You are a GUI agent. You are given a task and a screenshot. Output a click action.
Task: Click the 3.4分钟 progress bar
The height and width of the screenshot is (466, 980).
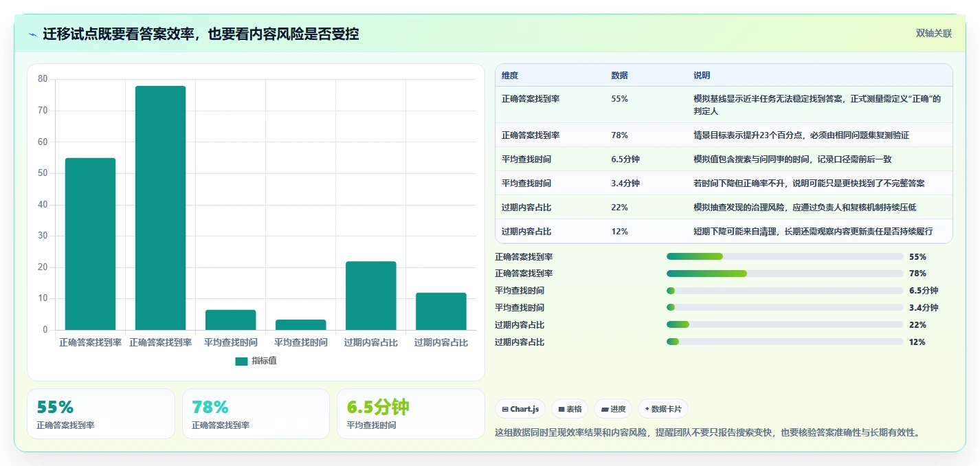pos(785,308)
